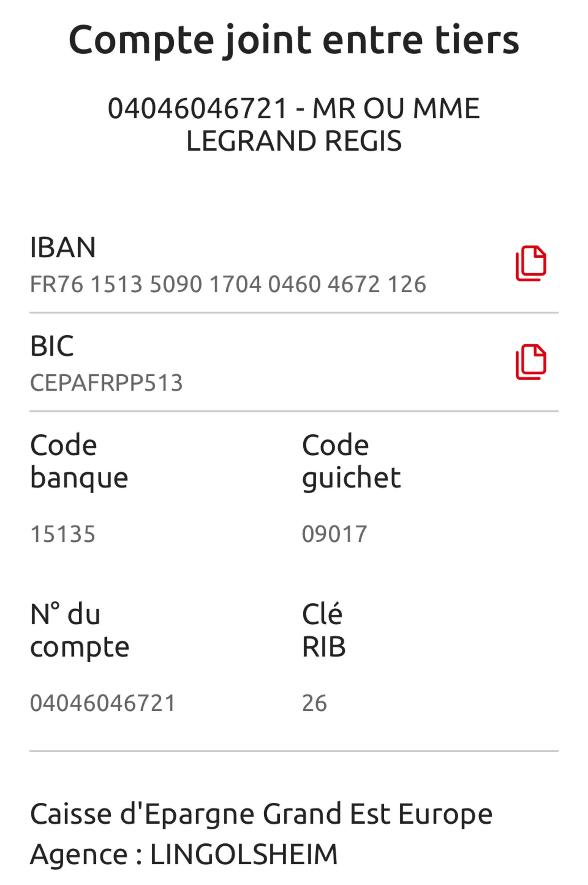Select the BIC value CEPAFRPP513

click(106, 383)
